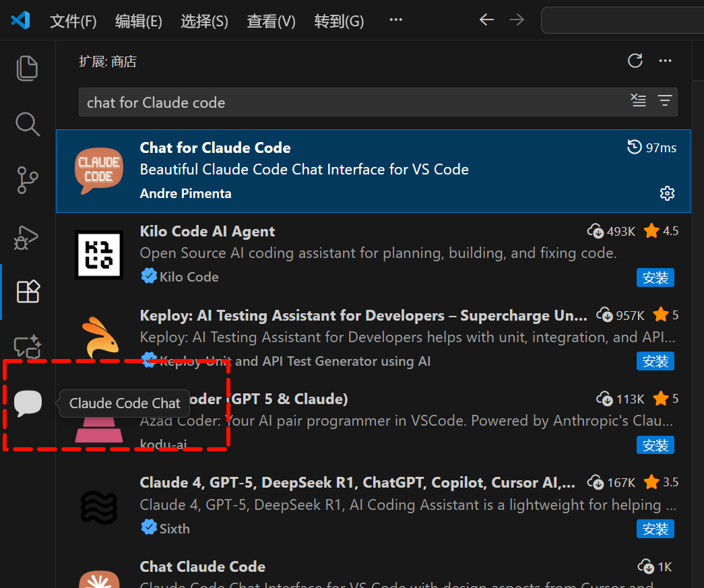Click the Azad Coder pair programmer description
704x588 pixels.
pyautogui.click(x=406, y=421)
